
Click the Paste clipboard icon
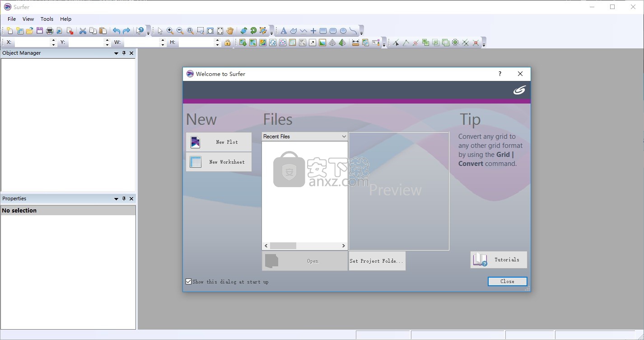(x=103, y=31)
